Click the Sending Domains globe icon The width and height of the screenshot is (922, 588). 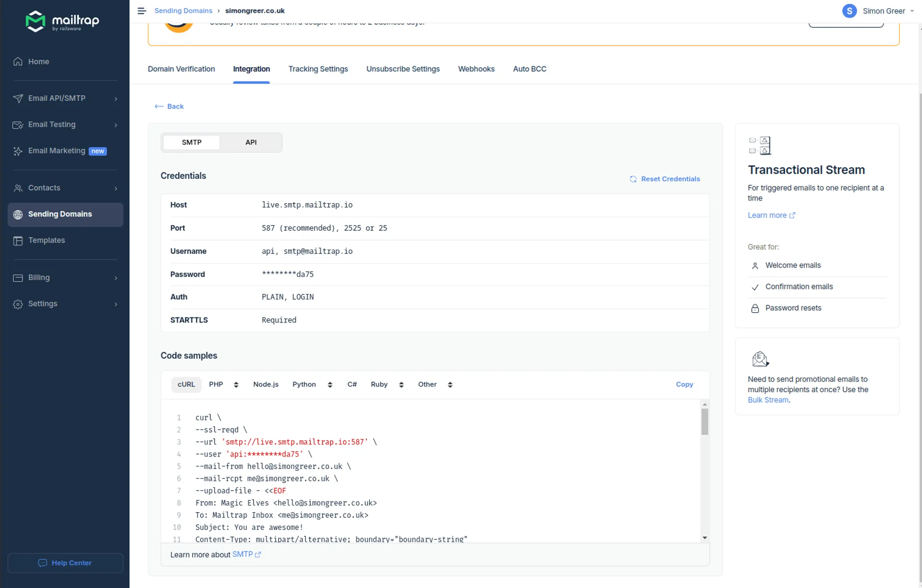coord(18,215)
